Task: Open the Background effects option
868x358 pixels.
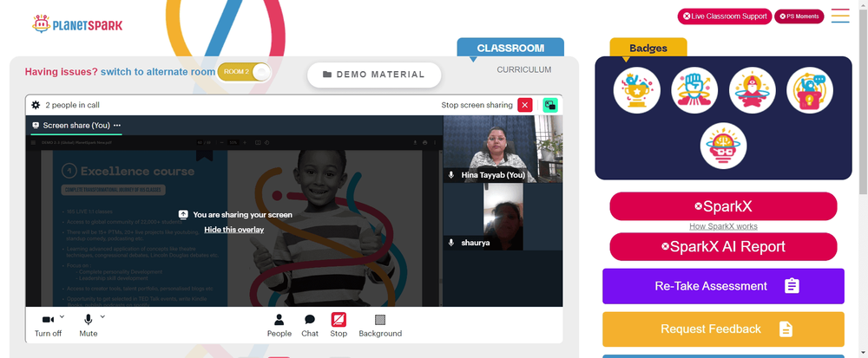Action: click(x=380, y=325)
